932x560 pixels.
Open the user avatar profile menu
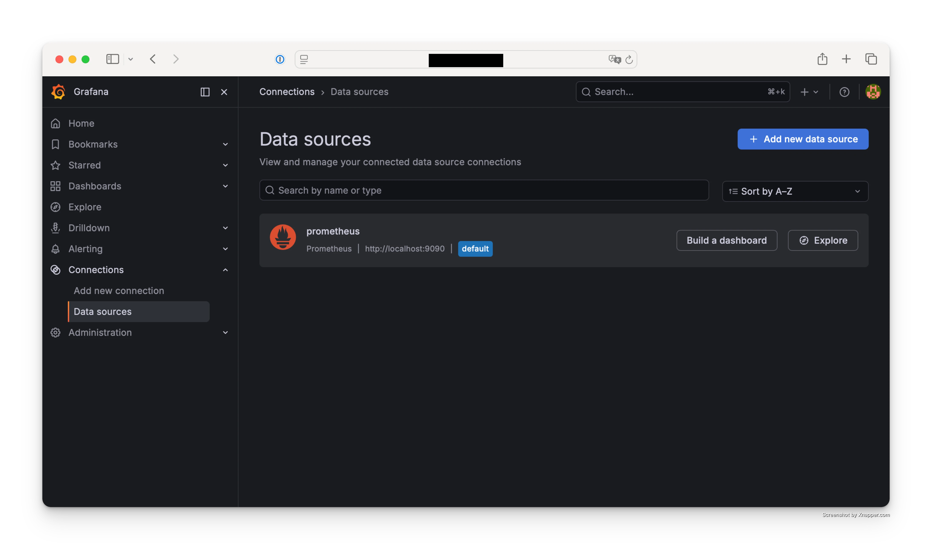point(873,92)
